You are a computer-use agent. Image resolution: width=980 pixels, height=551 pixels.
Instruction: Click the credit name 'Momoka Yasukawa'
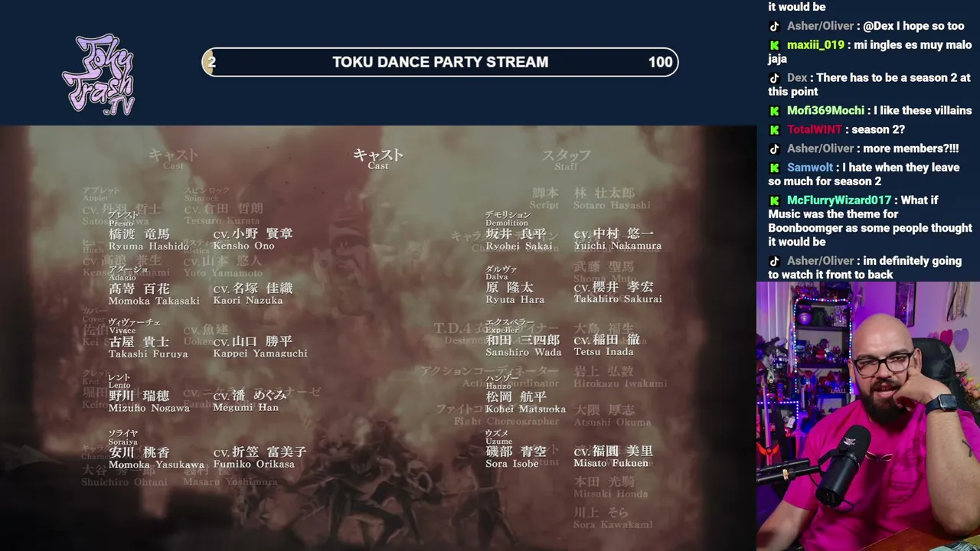pyautogui.click(x=157, y=465)
